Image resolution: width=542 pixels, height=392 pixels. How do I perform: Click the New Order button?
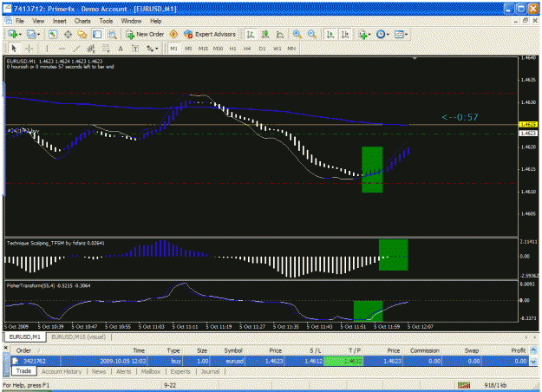pos(145,34)
